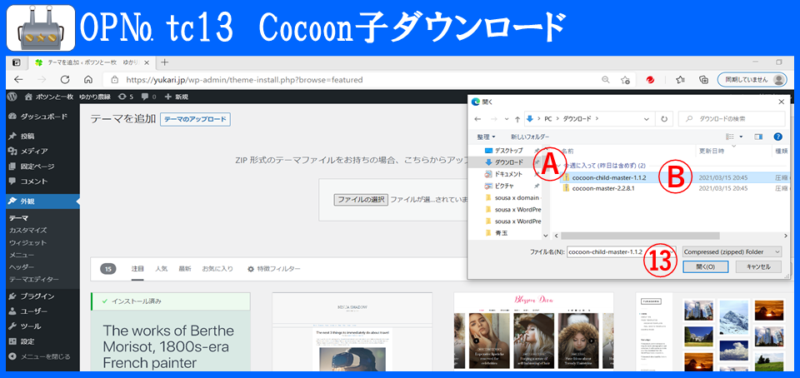Viewport: 800px width, 378px height.
Task: Close the テーマを追加 browser tab
Action: 147,62
